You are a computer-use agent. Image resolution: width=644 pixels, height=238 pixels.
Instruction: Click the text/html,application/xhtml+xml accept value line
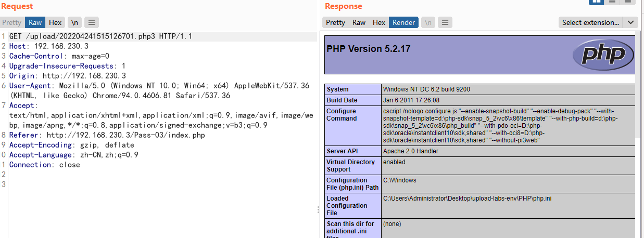click(x=161, y=115)
